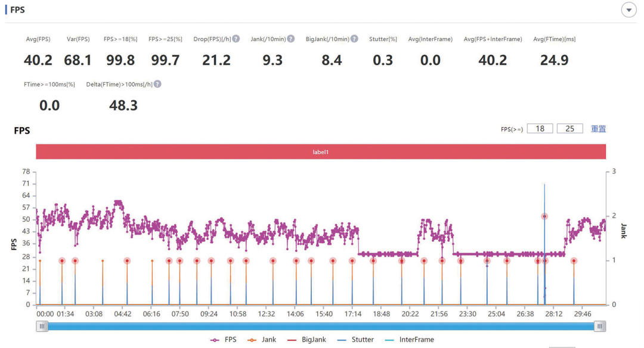644x348 pixels.
Task: Click the FTime>=100ms[%] metric label
Action: 49,84
